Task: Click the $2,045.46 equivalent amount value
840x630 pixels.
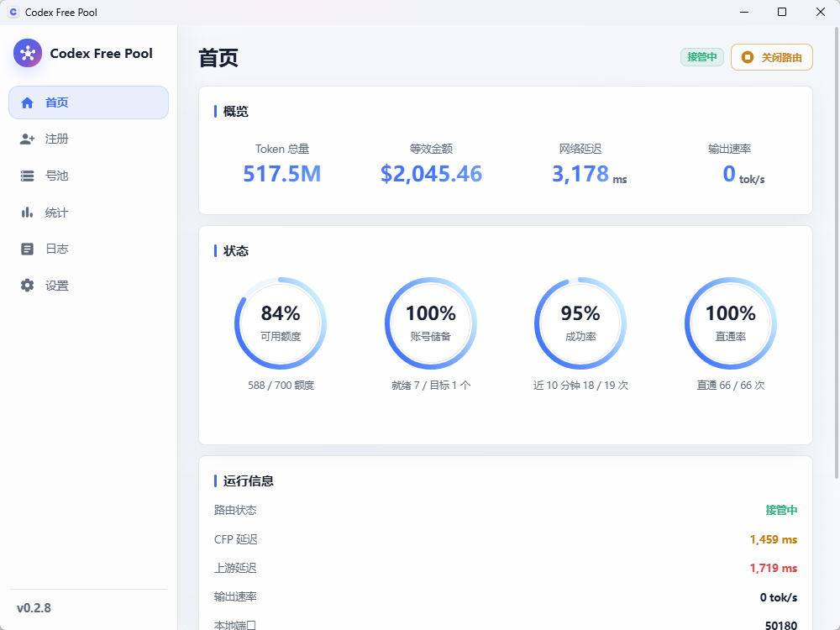Action: pos(431,174)
